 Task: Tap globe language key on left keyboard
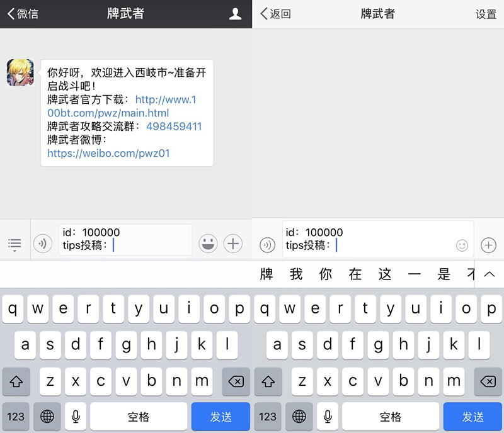click(47, 417)
